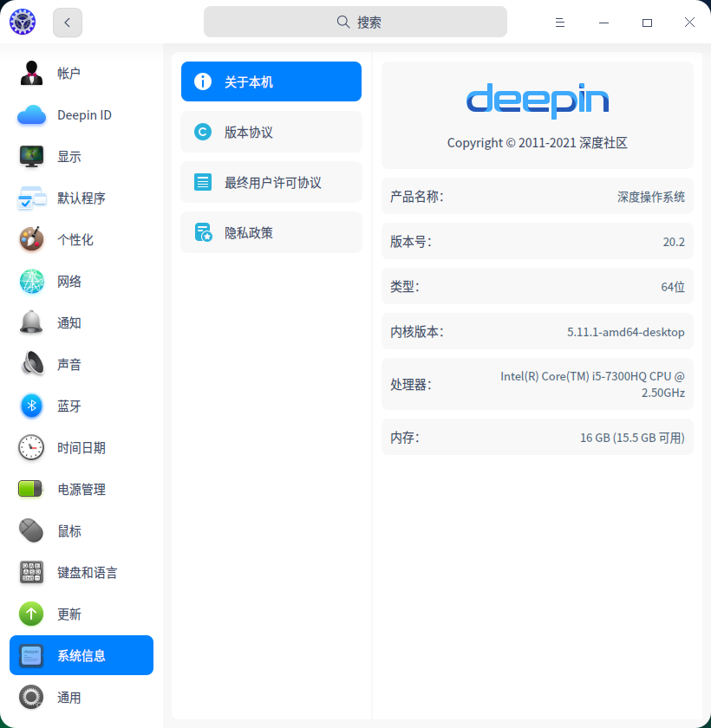The height and width of the screenshot is (728, 711).
Task: Click the Intel Core i5-7300HQ processor text
Action: 592,385
